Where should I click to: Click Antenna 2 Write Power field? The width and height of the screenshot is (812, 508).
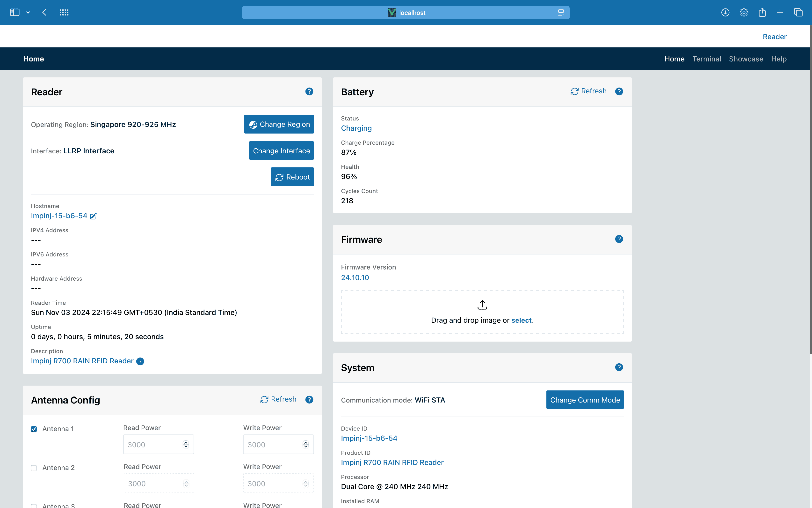(x=278, y=484)
